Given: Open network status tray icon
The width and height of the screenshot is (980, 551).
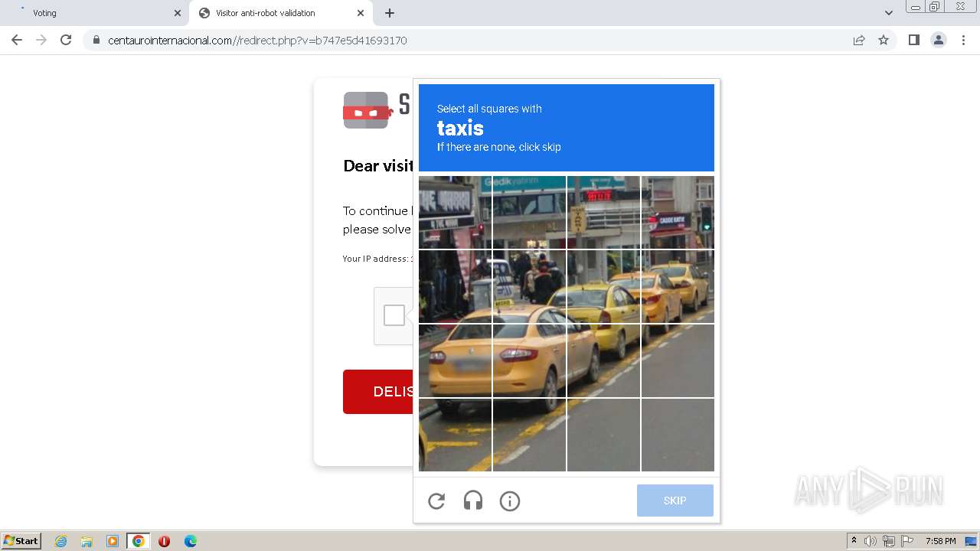Looking at the screenshot, I should [x=889, y=541].
